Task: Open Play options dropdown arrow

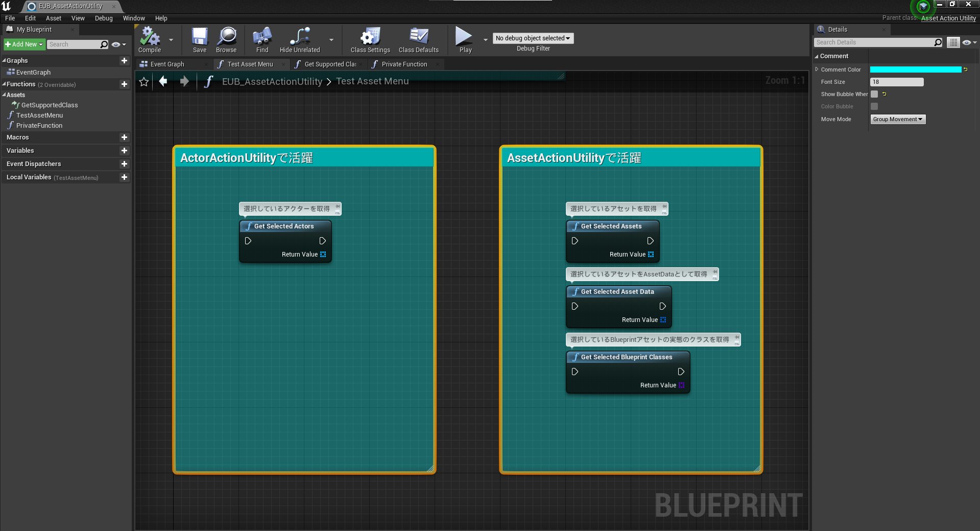Action: coord(485,39)
